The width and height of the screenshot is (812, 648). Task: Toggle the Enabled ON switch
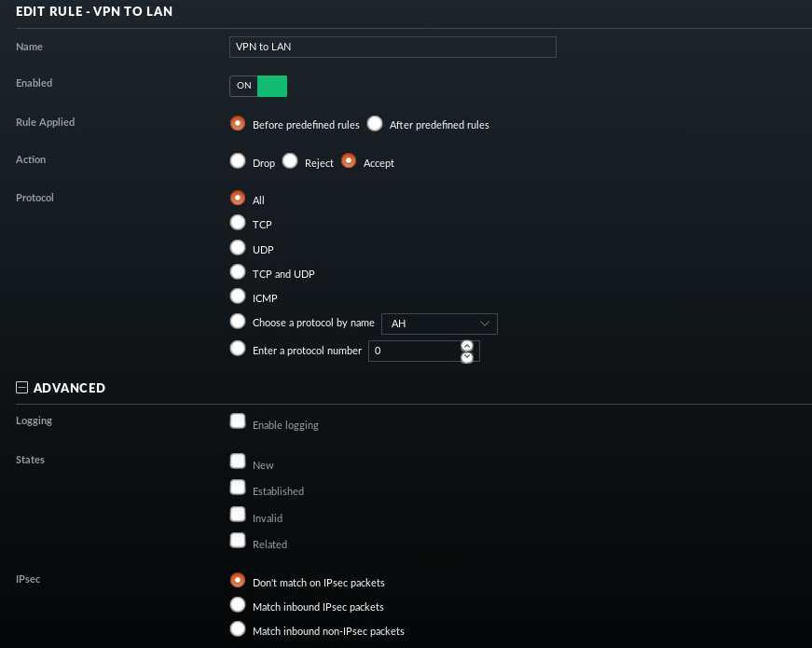click(258, 86)
